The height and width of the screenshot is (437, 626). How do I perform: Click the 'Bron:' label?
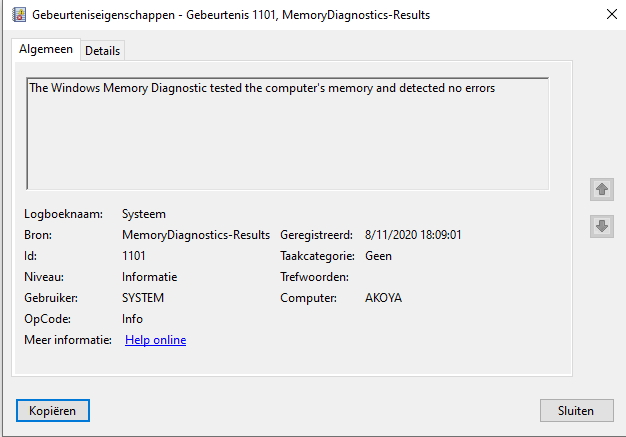tap(38, 235)
